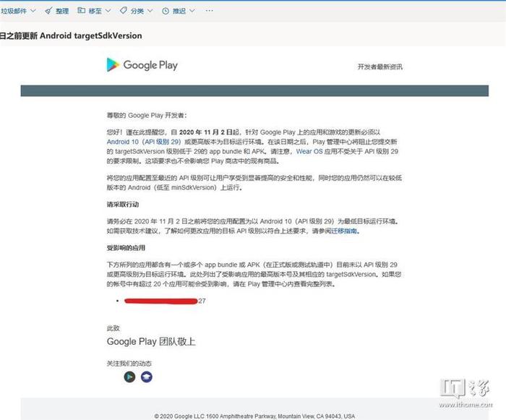
Task: Click the 此致 closing text
Action: pyautogui.click(x=113, y=328)
